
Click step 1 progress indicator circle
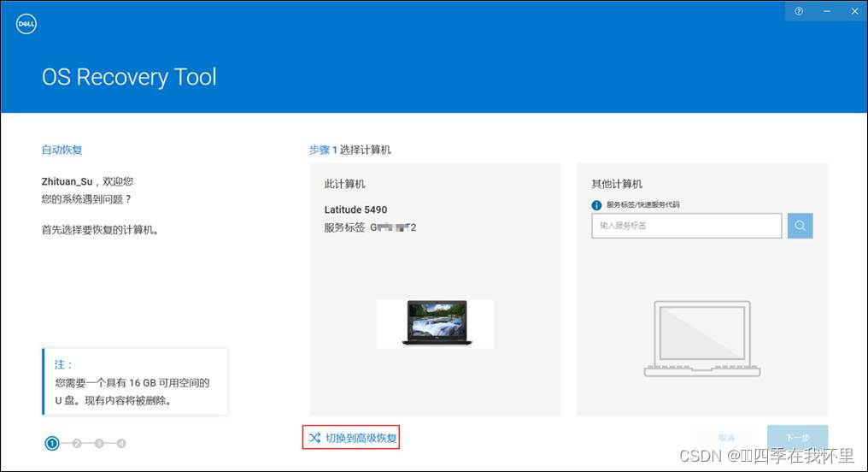[52, 443]
